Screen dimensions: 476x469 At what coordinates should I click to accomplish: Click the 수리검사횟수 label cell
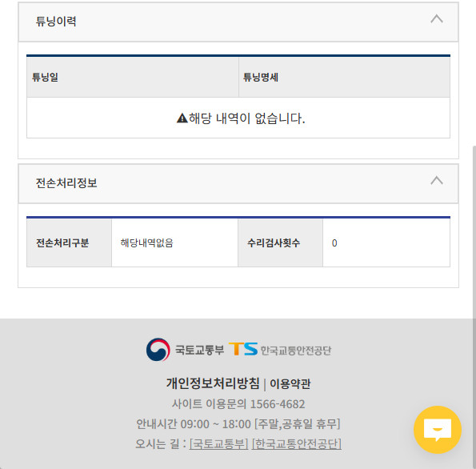(x=280, y=243)
